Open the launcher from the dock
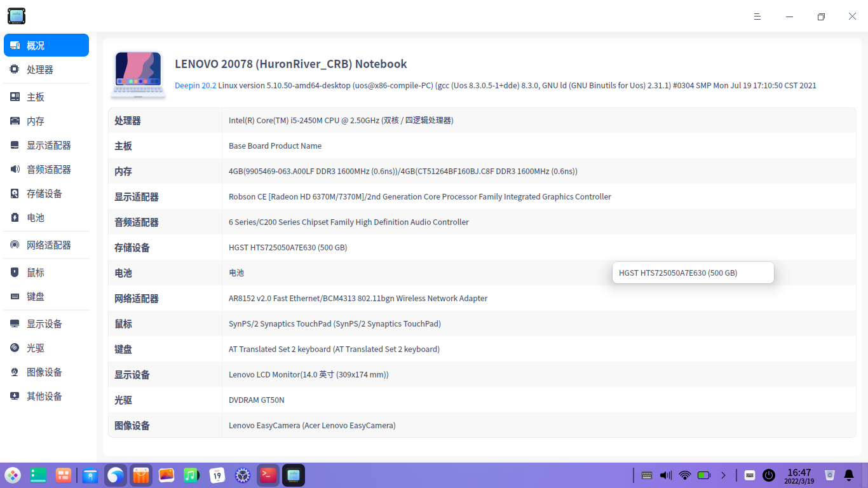The height and width of the screenshot is (488, 868). click(13, 475)
